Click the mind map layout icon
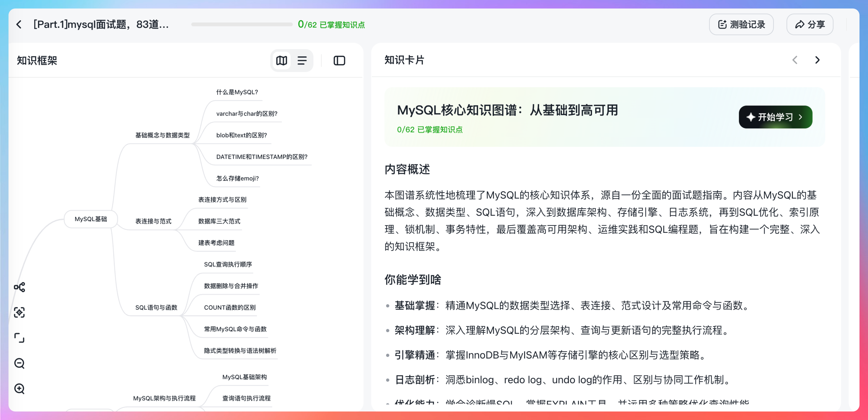Viewport: 868px width, 420px height. (20, 287)
